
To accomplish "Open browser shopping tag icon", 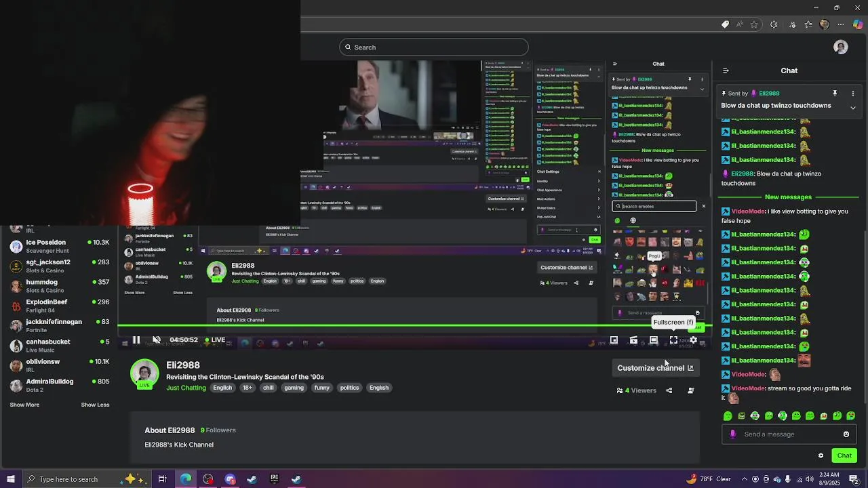I will tap(725, 24).
